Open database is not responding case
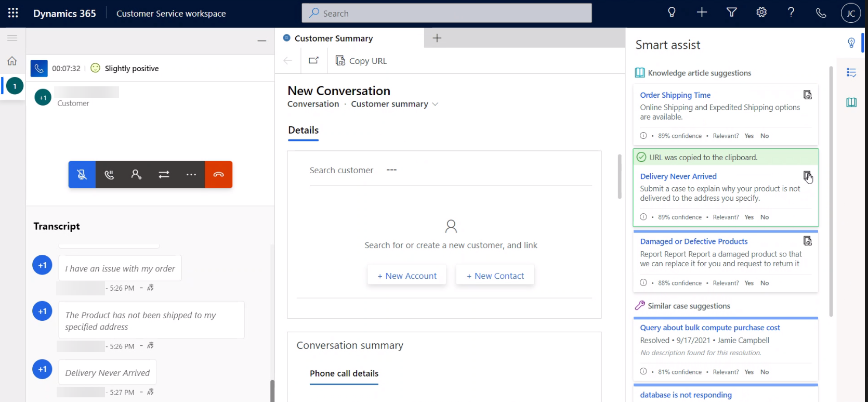868x402 pixels. pyautogui.click(x=686, y=395)
